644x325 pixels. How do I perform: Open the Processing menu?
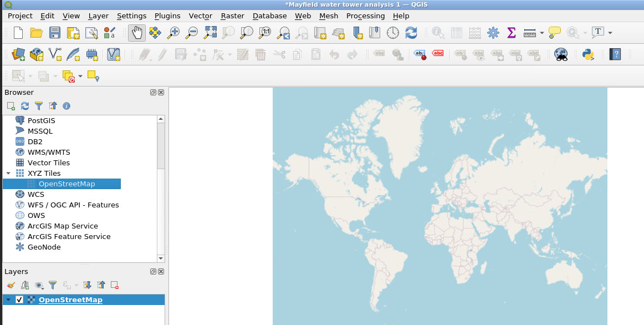point(365,16)
